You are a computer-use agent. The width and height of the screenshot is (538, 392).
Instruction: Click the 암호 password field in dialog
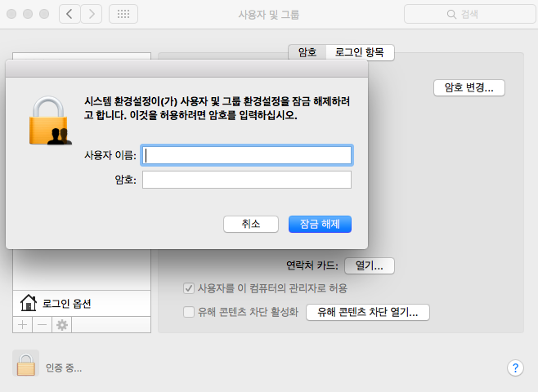[x=247, y=180]
